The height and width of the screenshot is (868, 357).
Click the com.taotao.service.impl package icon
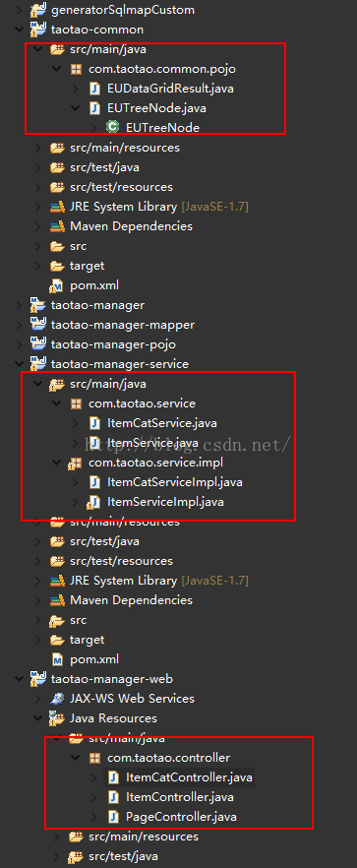click(x=76, y=463)
